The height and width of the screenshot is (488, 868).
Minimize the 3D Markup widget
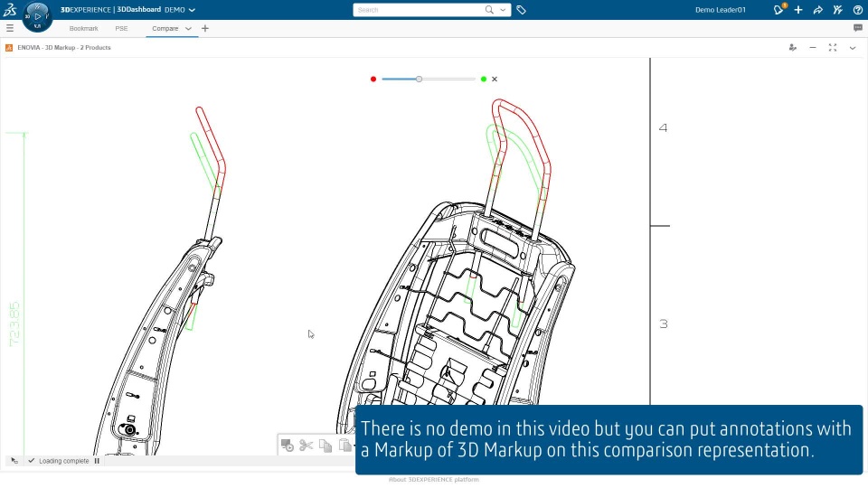813,48
